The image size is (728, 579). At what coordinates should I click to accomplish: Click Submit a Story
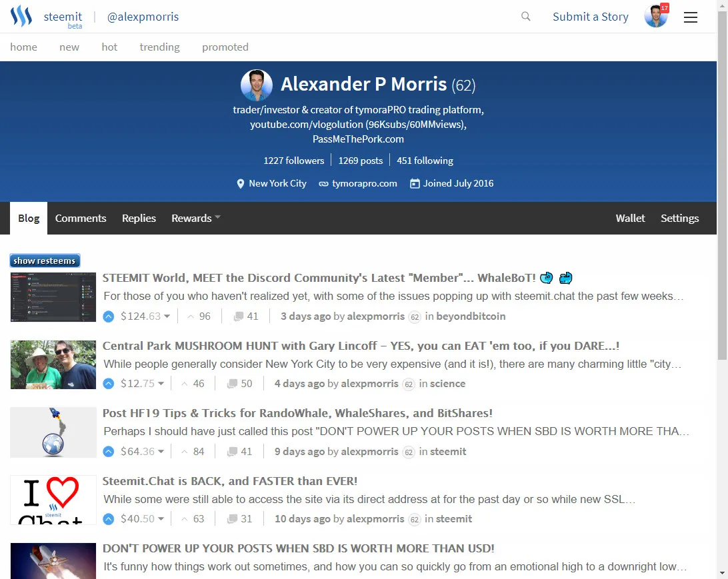pyautogui.click(x=591, y=17)
